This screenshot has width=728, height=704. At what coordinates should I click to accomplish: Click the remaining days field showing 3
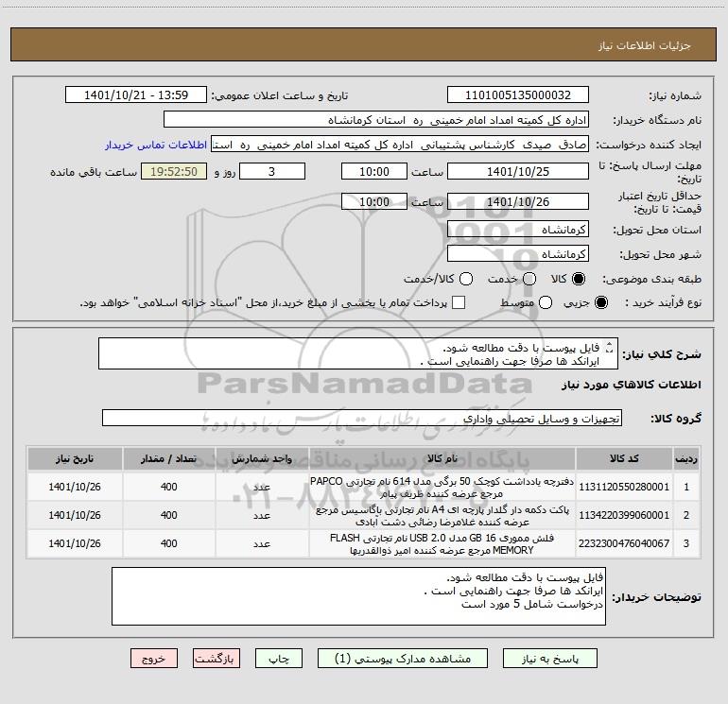(x=272, y=172)
